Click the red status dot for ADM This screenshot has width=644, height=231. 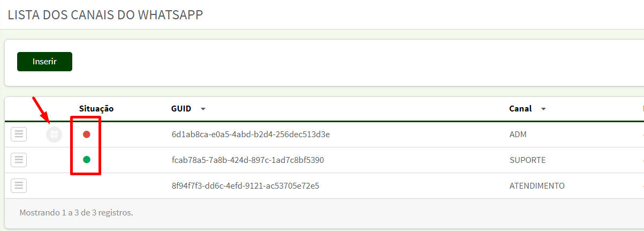pos(87,134)
